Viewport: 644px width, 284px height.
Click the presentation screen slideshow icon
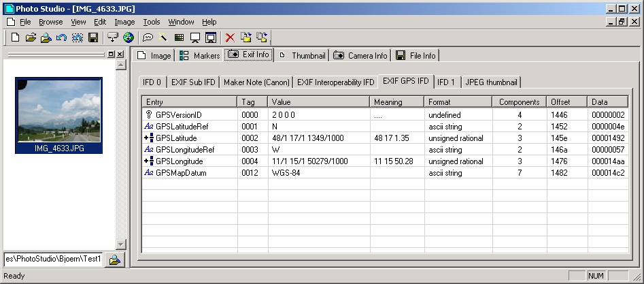[195, 38]
